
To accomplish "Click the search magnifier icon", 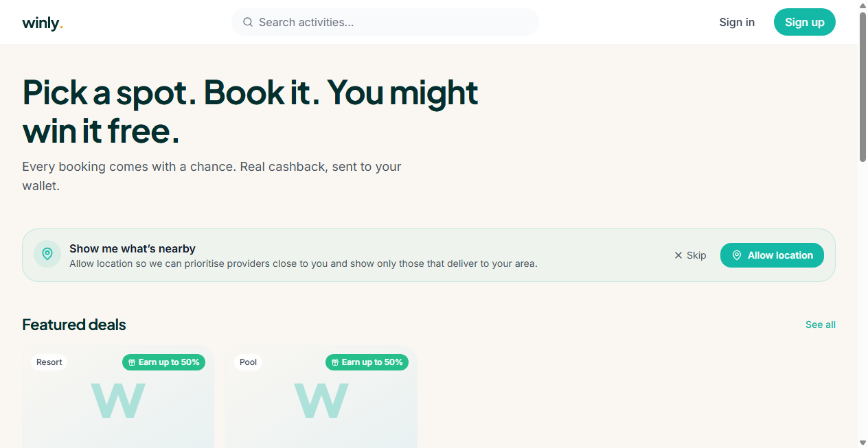I will [x=248, y=22].
